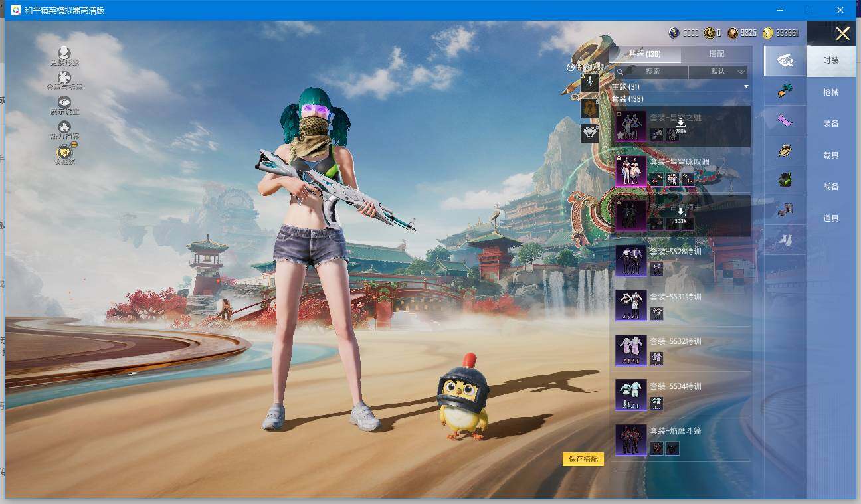This screenshot has height=504, width=861.
Task: Close the wardrobe with the X button
Action: (x=842, y=34)
